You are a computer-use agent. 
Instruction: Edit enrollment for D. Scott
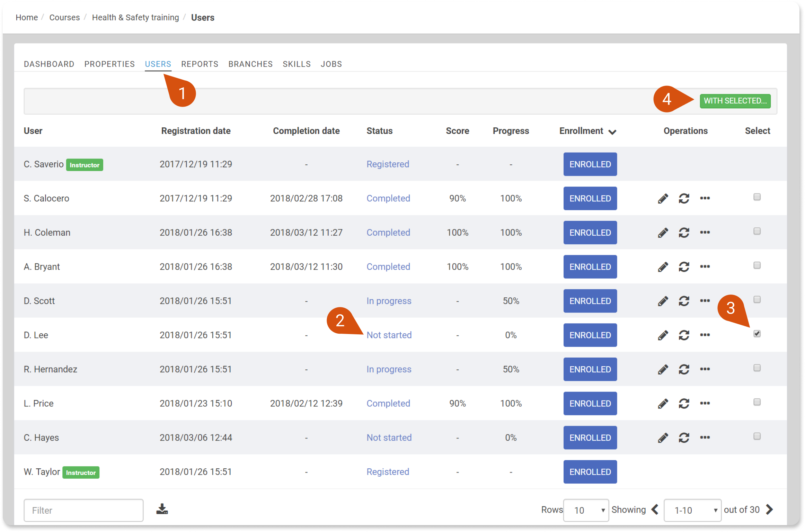[663, 301]
